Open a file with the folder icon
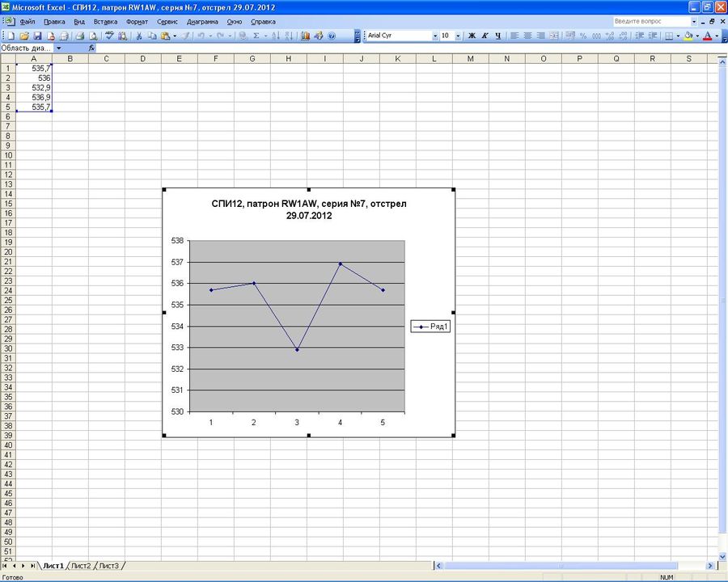The height and width of the screenshot is (582, 728). point(25,36)
